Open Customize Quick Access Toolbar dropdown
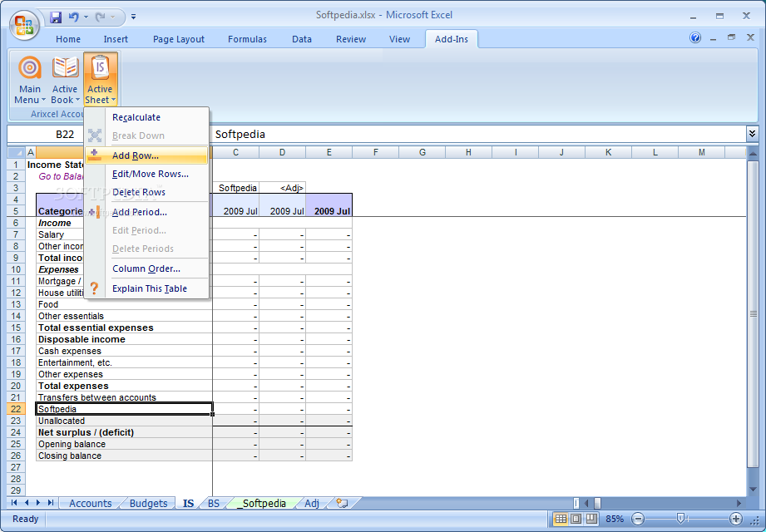The height and width of the screenshot is (532, 766). click(x=133, y=17)
